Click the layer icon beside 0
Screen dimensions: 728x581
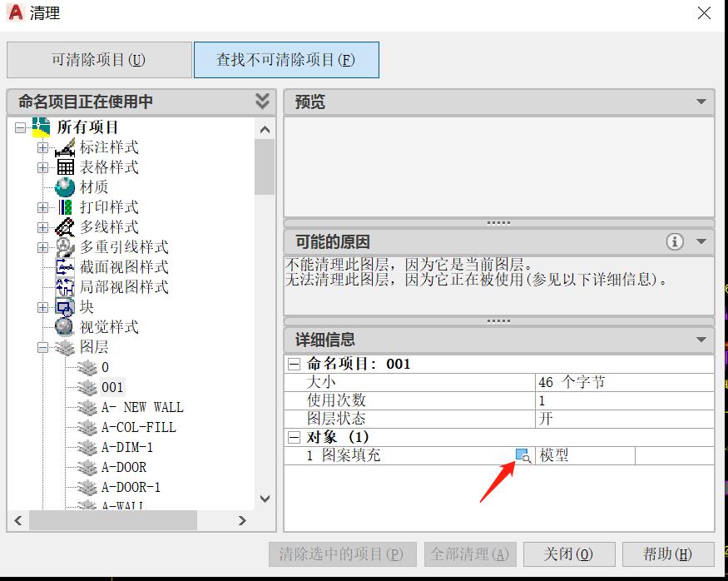click(x=87, y=367)
